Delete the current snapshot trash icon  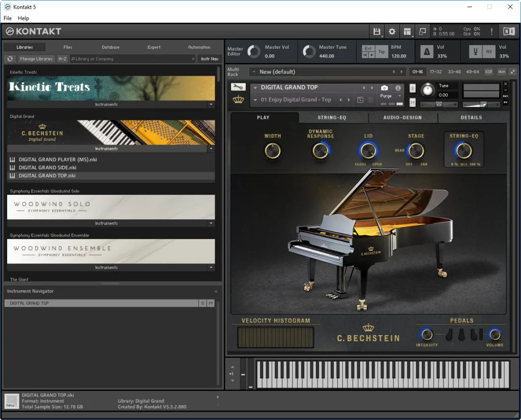(371, 100)
